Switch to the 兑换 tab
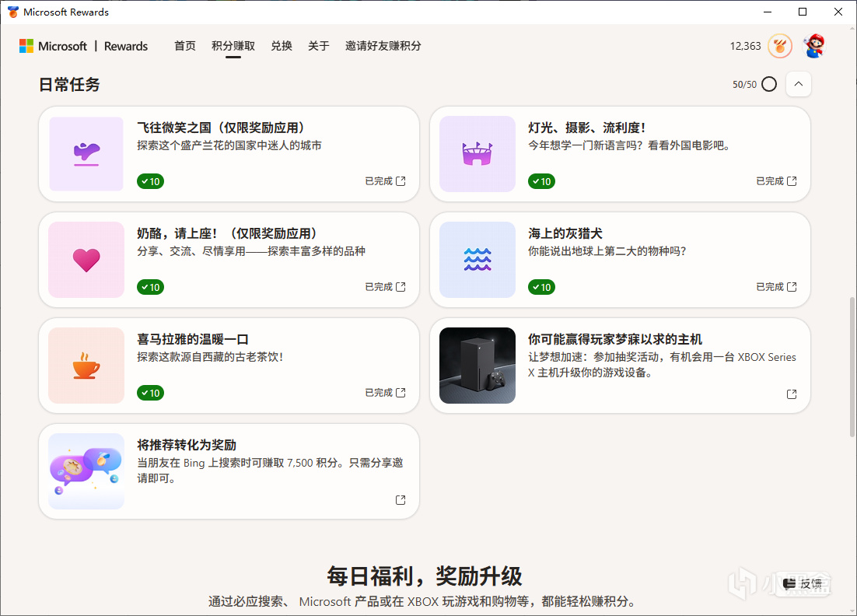 pyautogui.click(x=282, y=46)
